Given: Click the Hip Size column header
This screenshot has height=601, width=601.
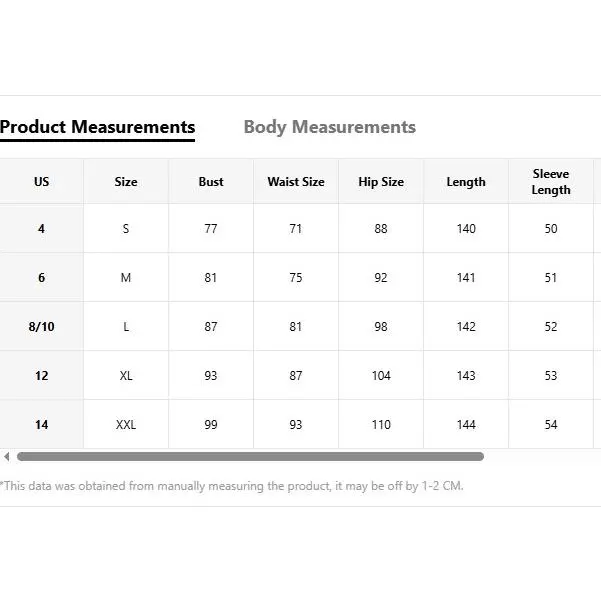Looking at the screenshot, I should 381,182.
